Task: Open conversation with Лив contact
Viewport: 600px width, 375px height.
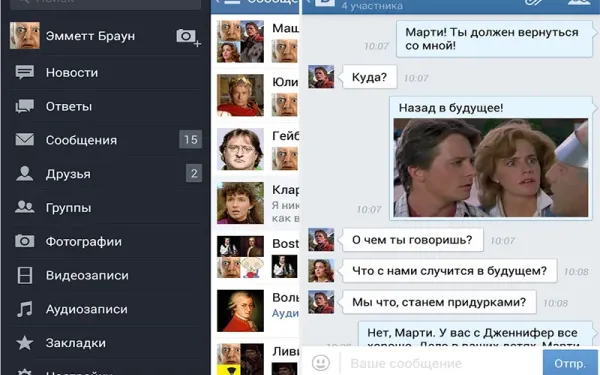Action: coord(255,357)
